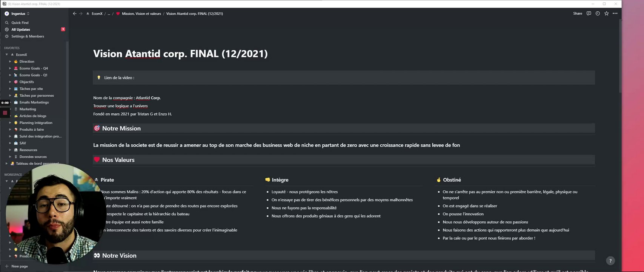Expand Ecomx Goals - Q4 in sidebar
The height and width of the screenshot is (272, 644).
(10, 68)
